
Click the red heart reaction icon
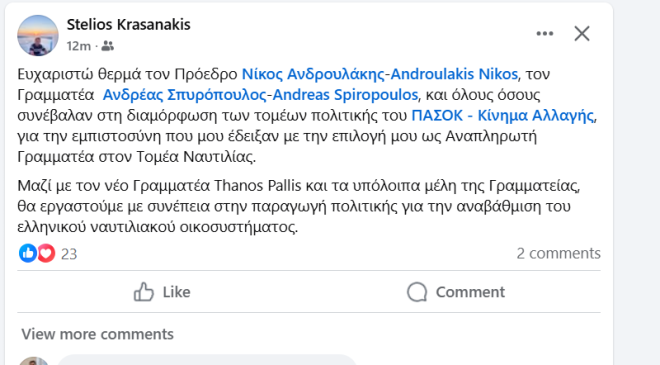[x=46, y=253]
